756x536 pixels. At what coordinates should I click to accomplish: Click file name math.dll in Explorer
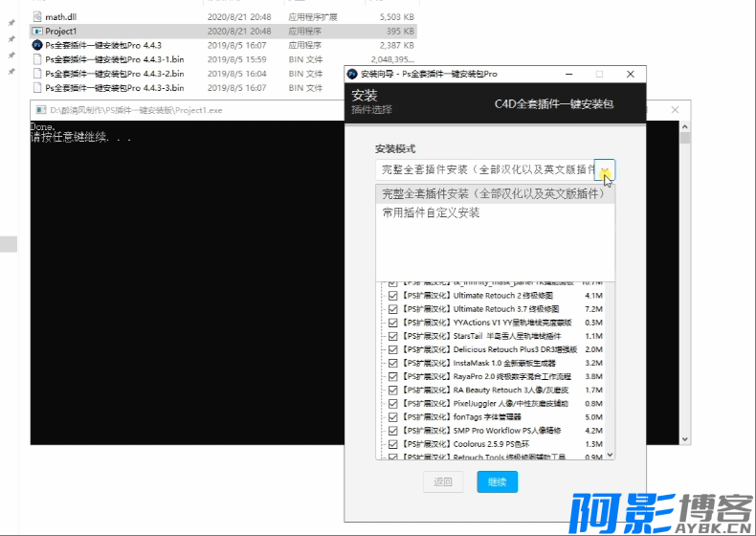60,17
